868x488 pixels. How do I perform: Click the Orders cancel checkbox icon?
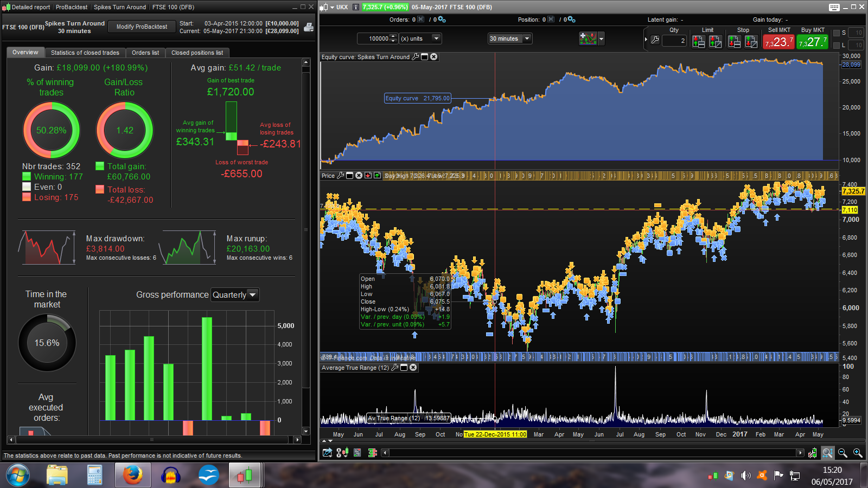click(x=421, y=20)
